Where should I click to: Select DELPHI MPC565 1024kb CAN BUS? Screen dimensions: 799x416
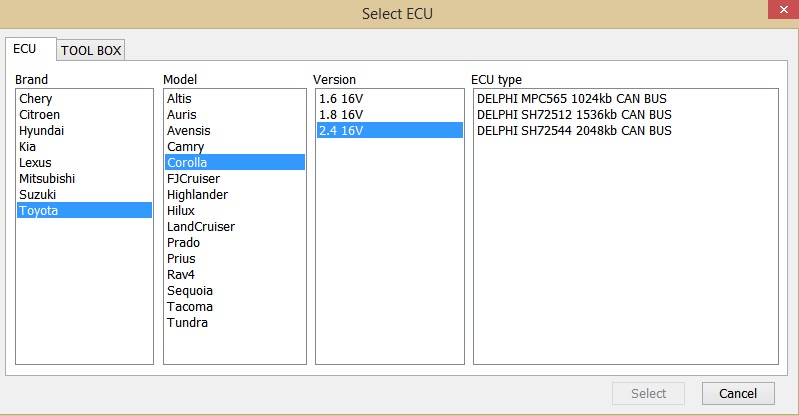pyautogui.click(x=571, y=99)
